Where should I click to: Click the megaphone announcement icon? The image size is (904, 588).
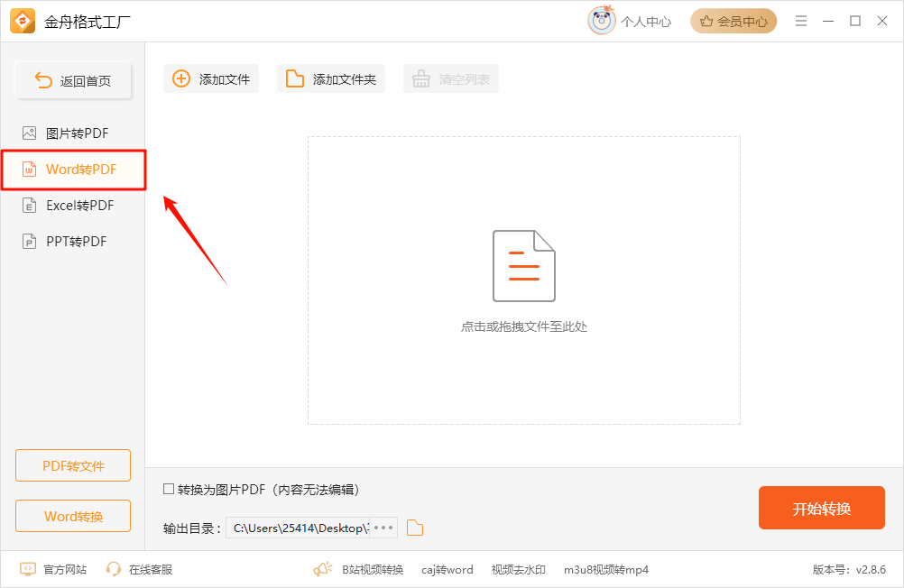[323, 570]
